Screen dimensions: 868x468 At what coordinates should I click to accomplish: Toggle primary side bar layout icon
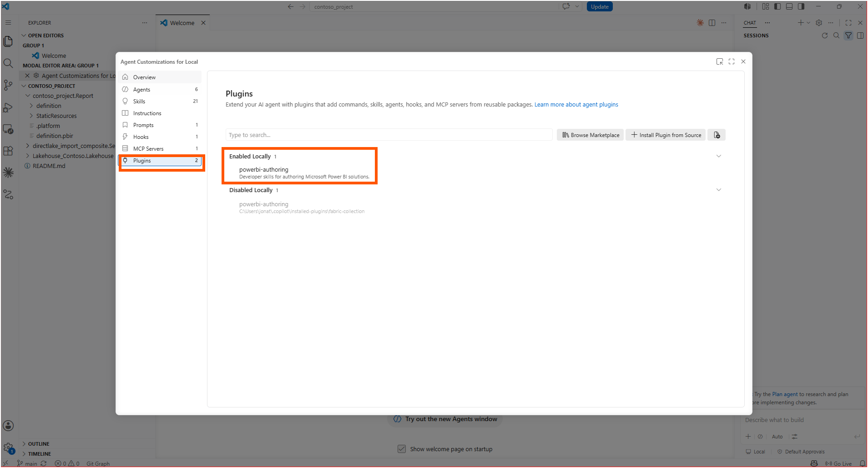777,6
